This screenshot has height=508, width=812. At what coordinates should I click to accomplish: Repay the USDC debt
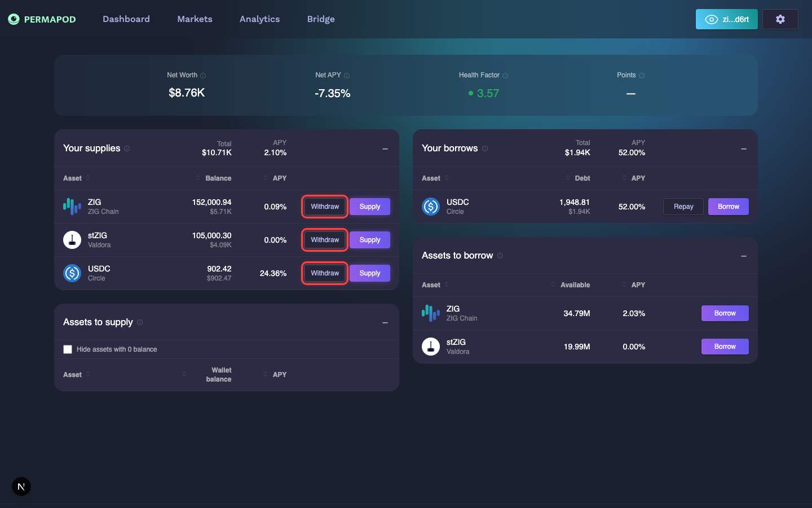coord(683,207)
